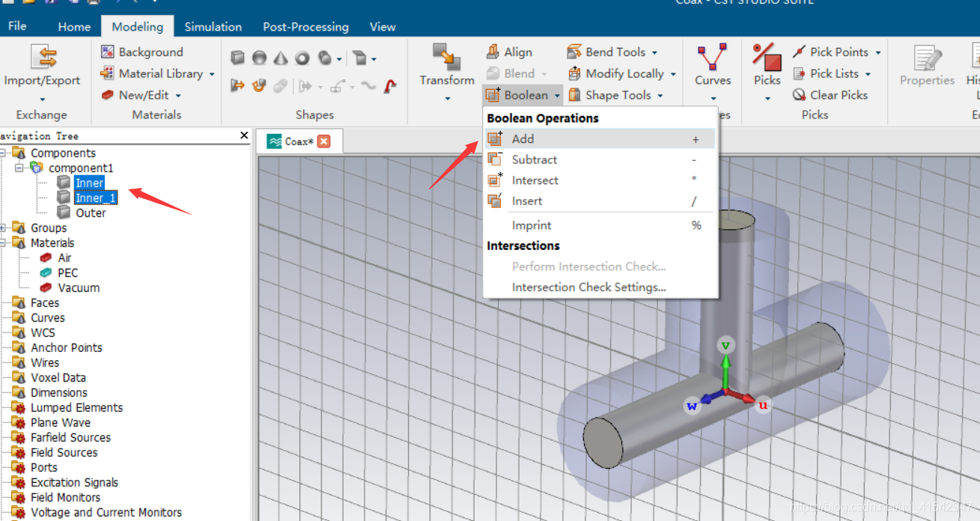Click the Clear Picks tool

[830, 95]
